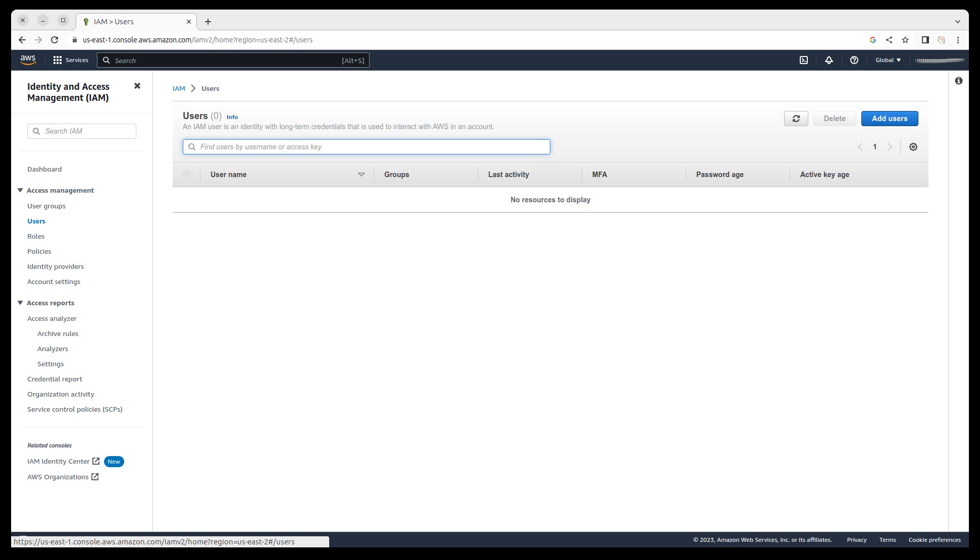Open Identity providers page
980x560 pixels.
coord(56,266)
